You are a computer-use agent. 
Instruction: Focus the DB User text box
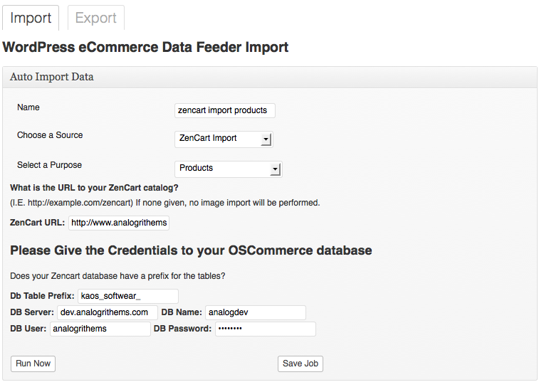[100, 329]
